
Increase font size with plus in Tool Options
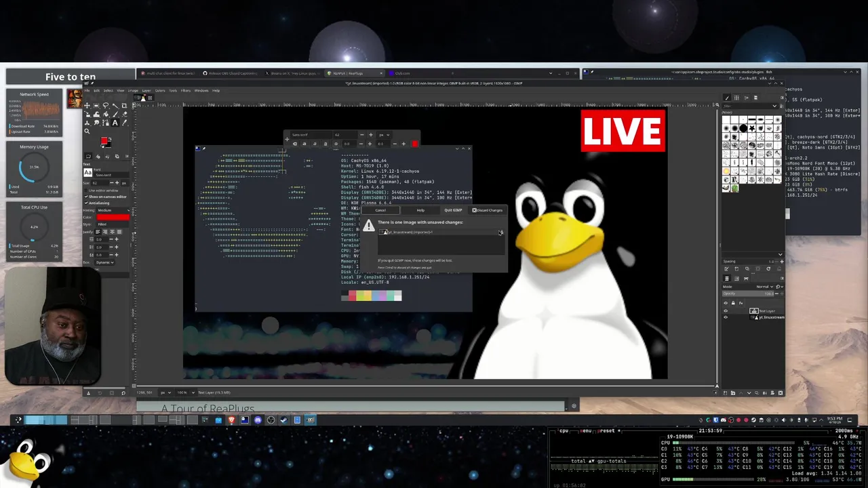tap(117, 182)
